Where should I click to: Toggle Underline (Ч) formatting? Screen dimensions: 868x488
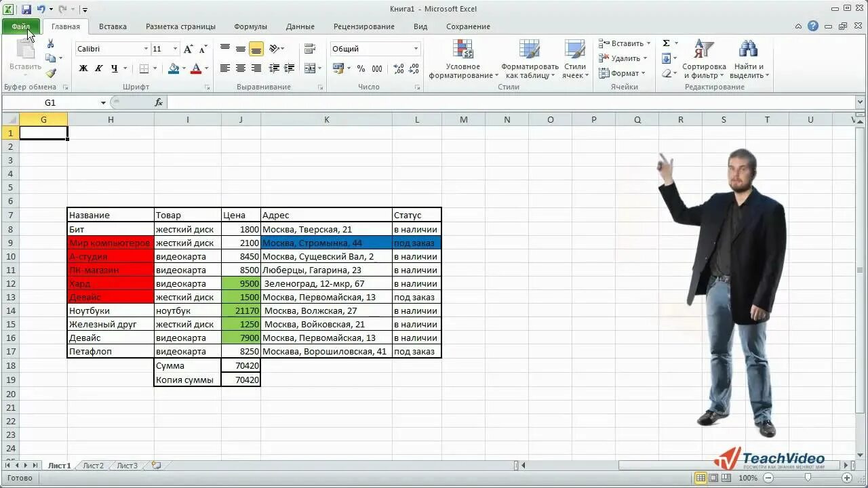(114, 68)
